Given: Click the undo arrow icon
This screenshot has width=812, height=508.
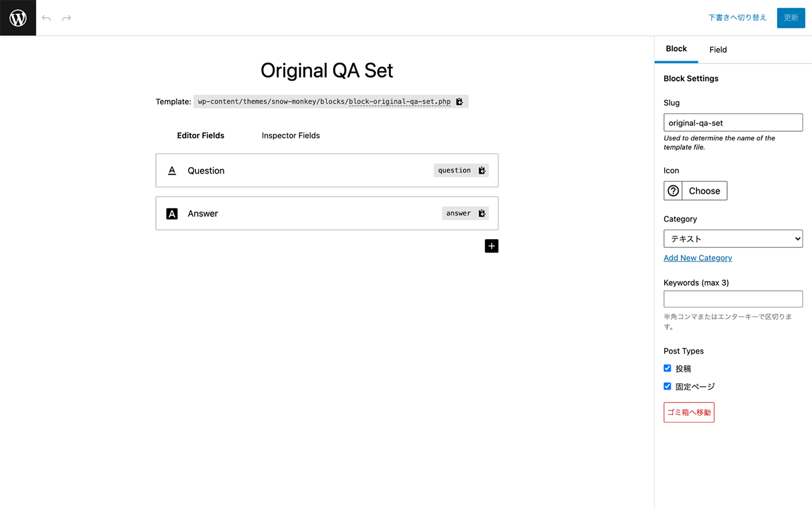Looking at the screenshot, I should point(46,19).
